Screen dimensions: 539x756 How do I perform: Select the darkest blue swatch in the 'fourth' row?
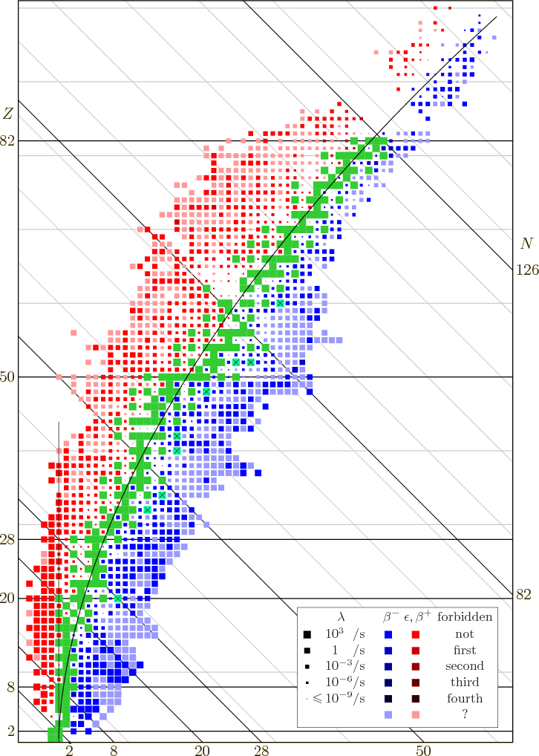tap(388, 698)
